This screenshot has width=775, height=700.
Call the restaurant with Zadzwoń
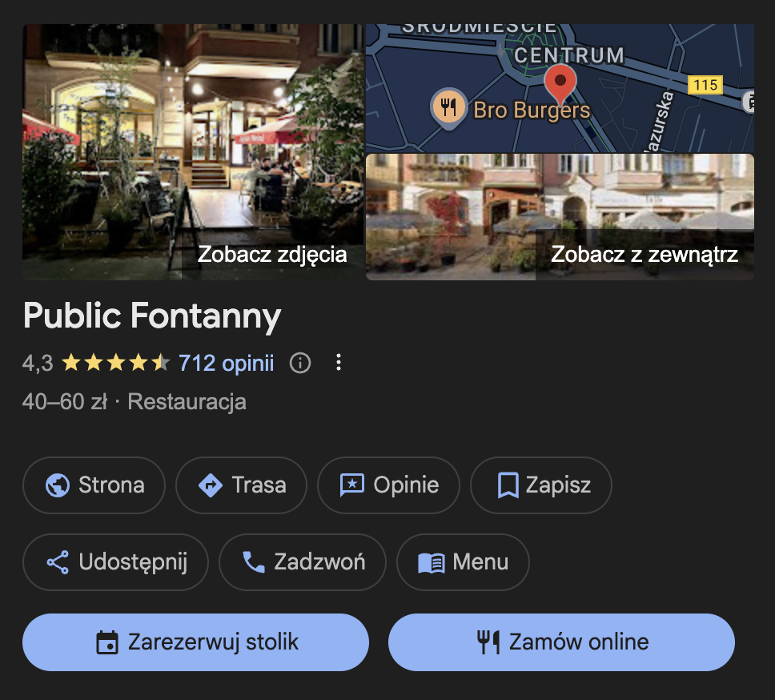[x=303, y=562]
